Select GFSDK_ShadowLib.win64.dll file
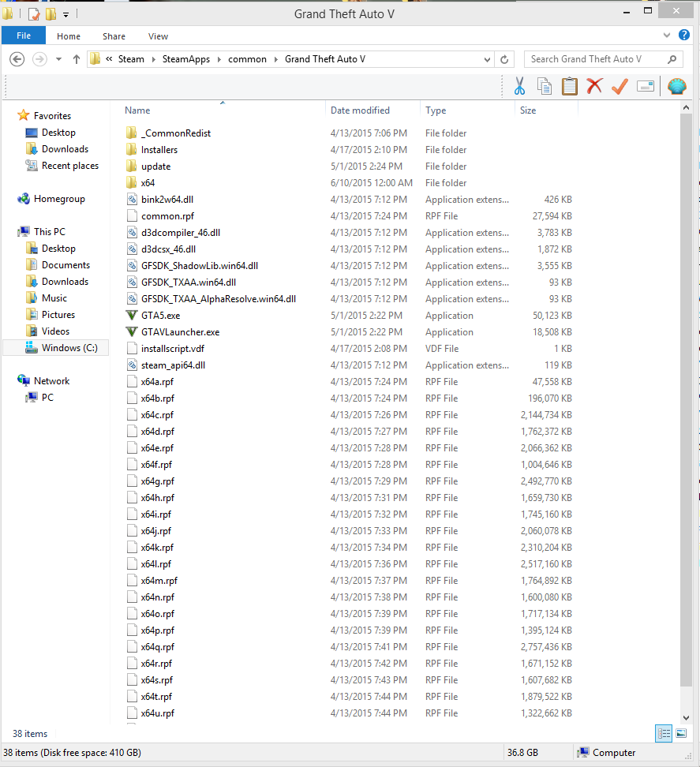The height and width of the screenshot is (767, 700). [200, 266]
